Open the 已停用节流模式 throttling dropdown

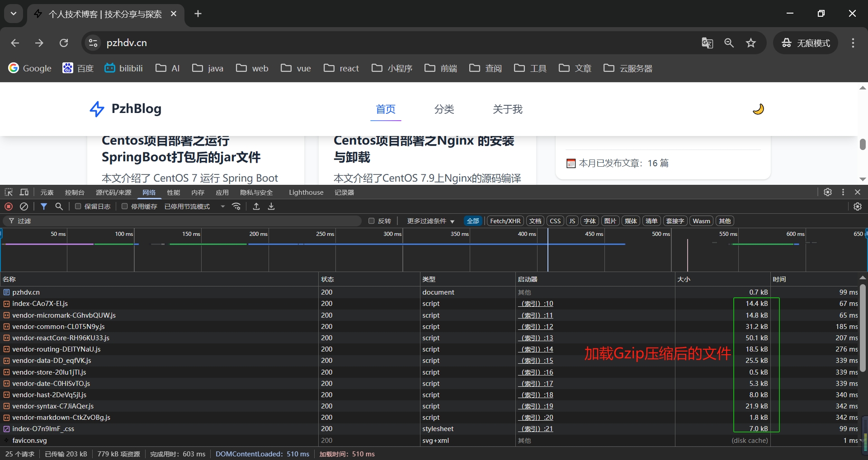pyautogui.click(x=194, y=207)
